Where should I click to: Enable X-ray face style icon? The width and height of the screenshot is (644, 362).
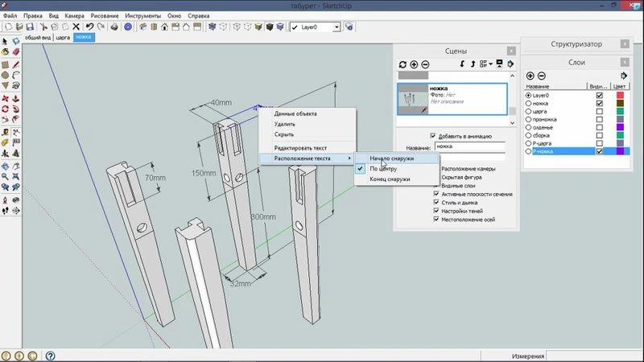pos(213,27)
